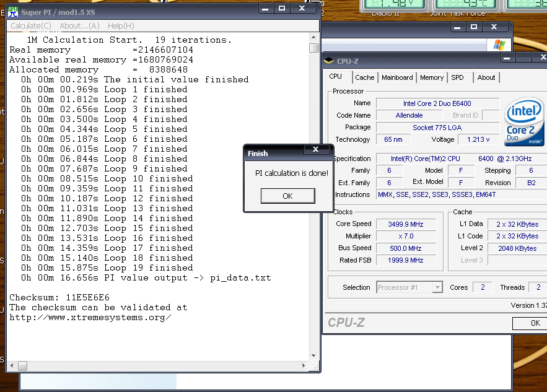Viewport: 547px width, 392px height.
Task: Click the OK button in CPU-Z
Action: 530,323
